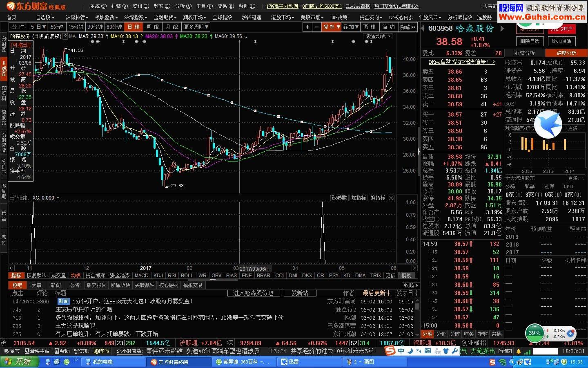The image size is (588, 368).
Task: Toggle 均线 moving average display
Action: pyautogui.click(x=76, y=276)
